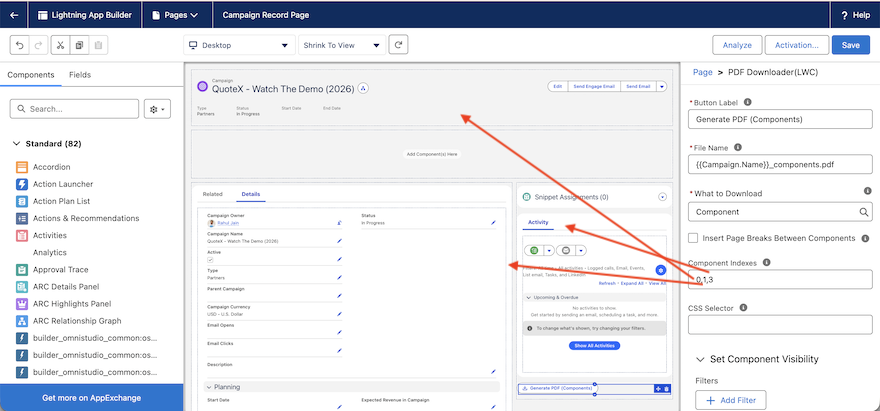Viewport: 880px width, 411px height.
Task: Open Lightning App Builder menu item
Action: tap(85, 15)
